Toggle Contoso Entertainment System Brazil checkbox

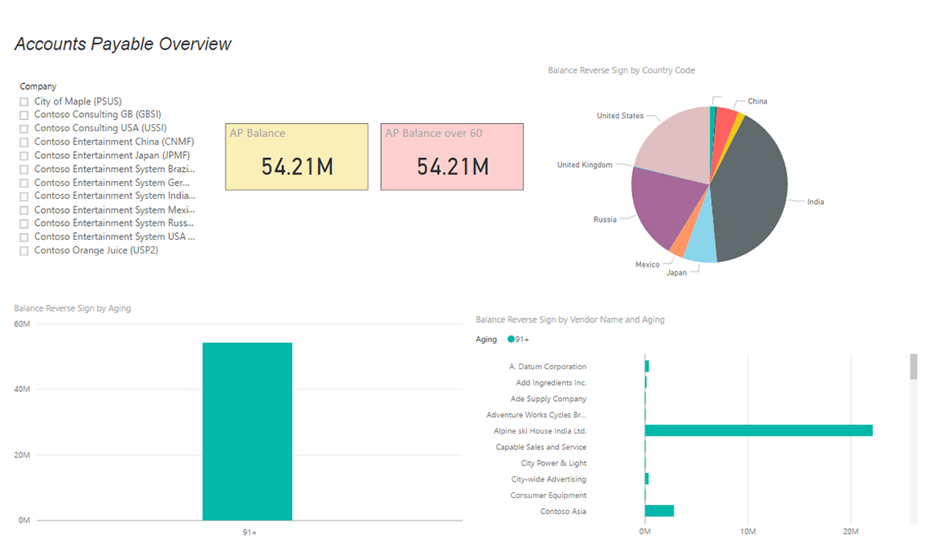[24, 170]
